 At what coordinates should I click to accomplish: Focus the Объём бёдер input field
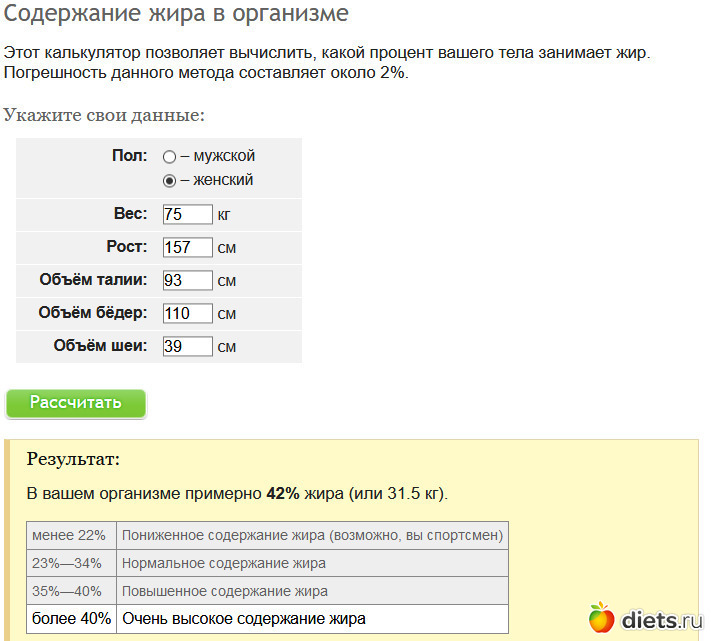click(x=187, y=313)
